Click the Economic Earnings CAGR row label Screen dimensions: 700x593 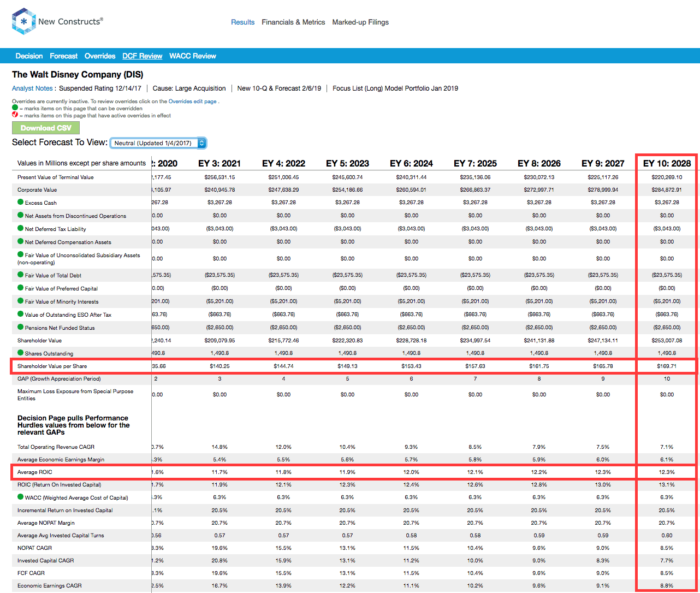click(x=50, y=585)
